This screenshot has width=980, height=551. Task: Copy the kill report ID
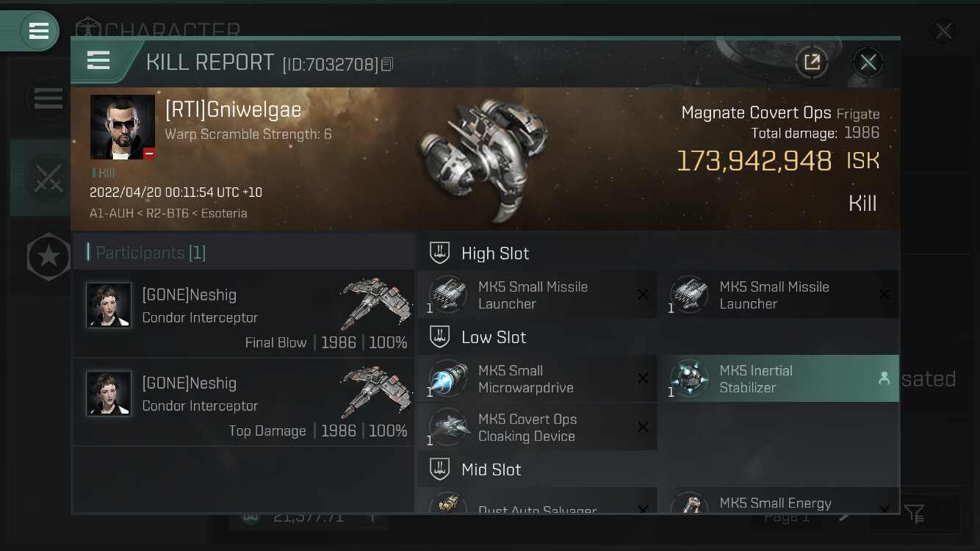click(387, 65)
